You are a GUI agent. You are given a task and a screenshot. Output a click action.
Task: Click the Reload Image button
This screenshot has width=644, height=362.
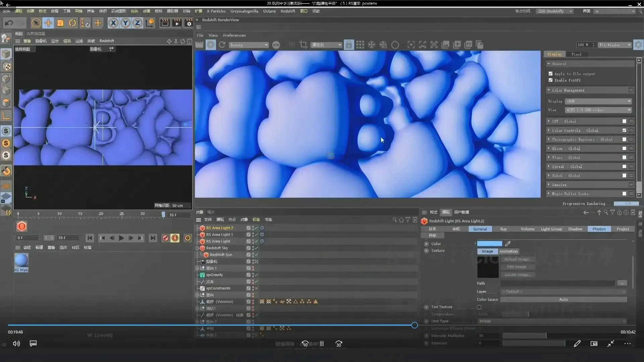tap(518, 259)
